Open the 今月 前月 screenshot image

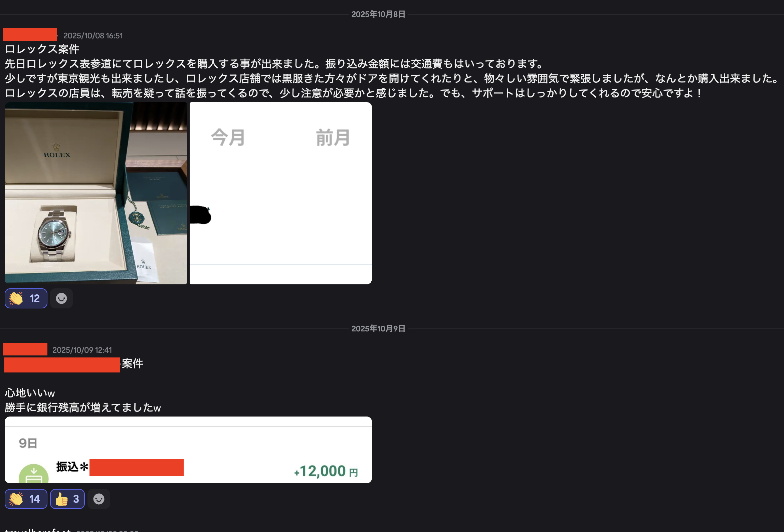coord(281,193)
